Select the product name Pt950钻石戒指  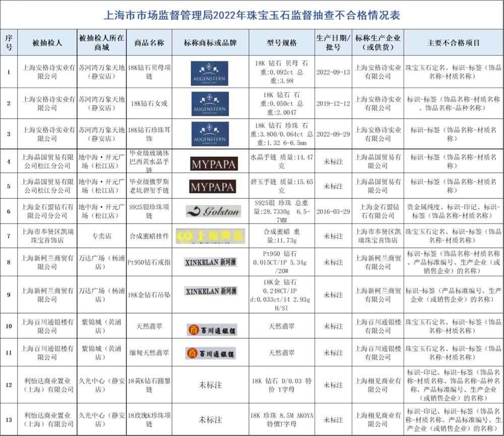[x=149, y=262]
